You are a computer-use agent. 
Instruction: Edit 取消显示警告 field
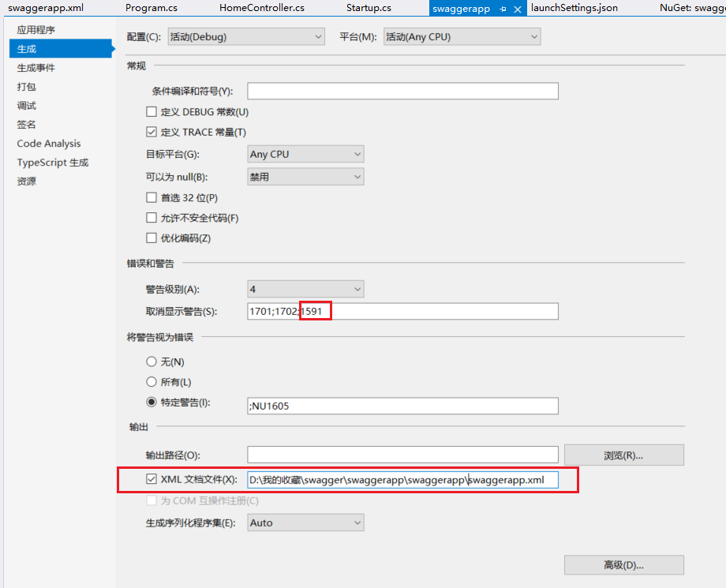402,311
